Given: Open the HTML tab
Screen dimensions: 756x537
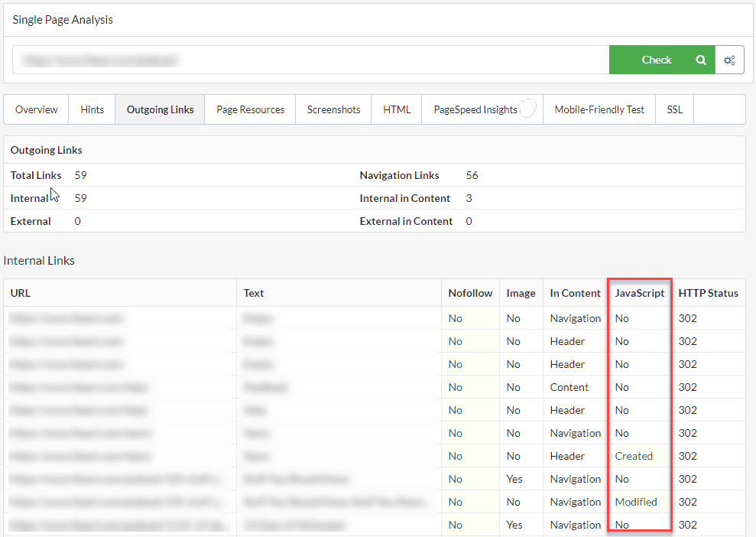Looking at the screenshot, I should (397, 109).
